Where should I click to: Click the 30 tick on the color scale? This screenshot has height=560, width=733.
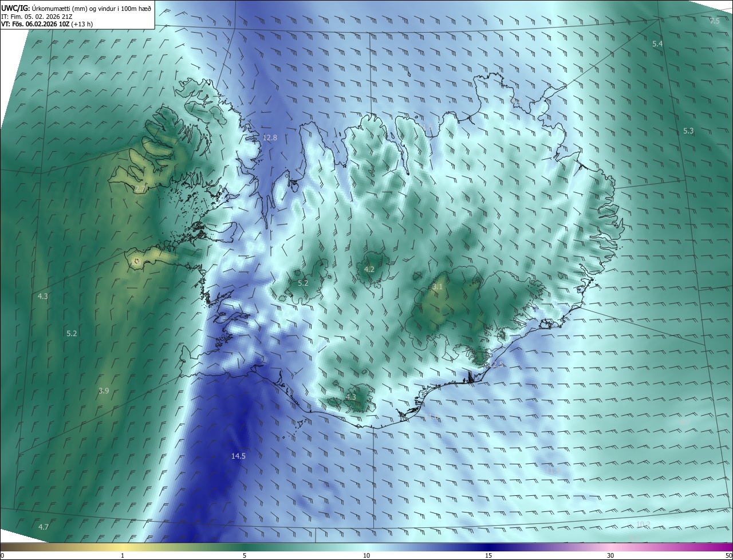tap(610, 555)
